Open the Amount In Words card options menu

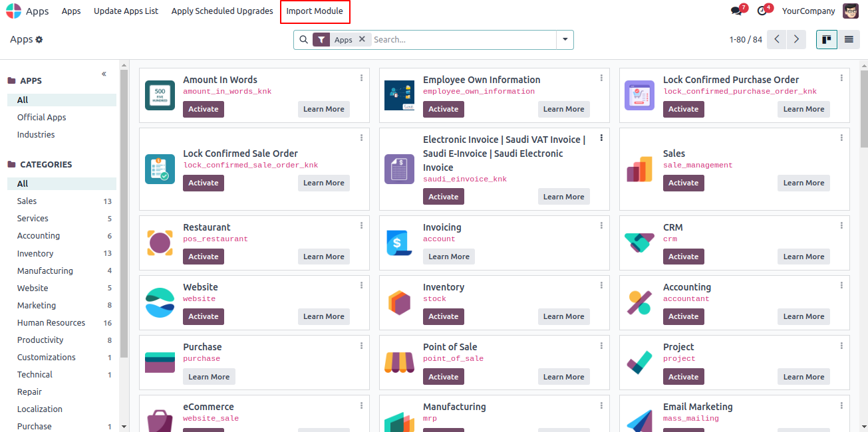pos(361,78)
